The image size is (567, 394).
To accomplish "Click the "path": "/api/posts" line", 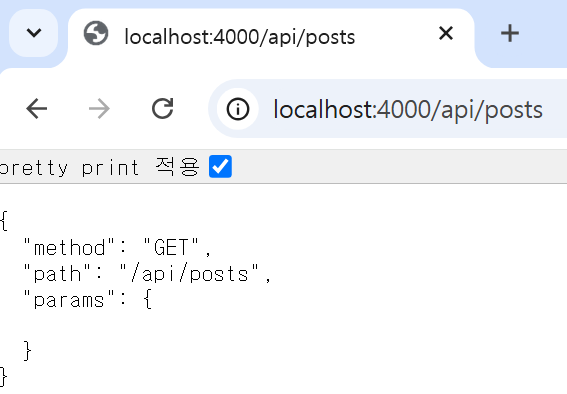I will pos(147,274).
